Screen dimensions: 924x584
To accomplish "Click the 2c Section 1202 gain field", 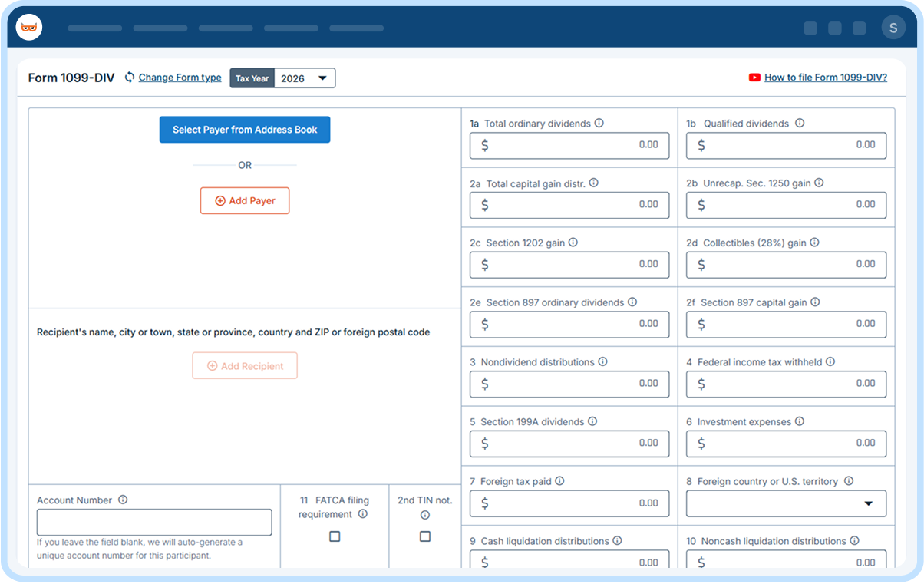I will point(569,265).
